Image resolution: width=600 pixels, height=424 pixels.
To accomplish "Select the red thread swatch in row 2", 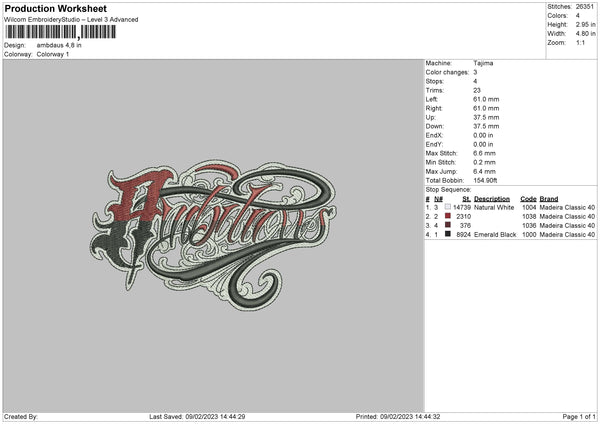I will coord(447,216).
